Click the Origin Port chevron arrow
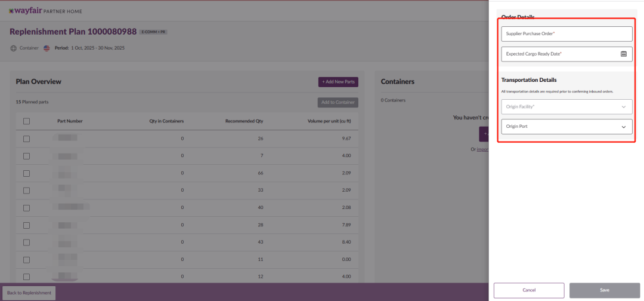The width and height of the screenshot is (644, 301). [x=624, y=127]
